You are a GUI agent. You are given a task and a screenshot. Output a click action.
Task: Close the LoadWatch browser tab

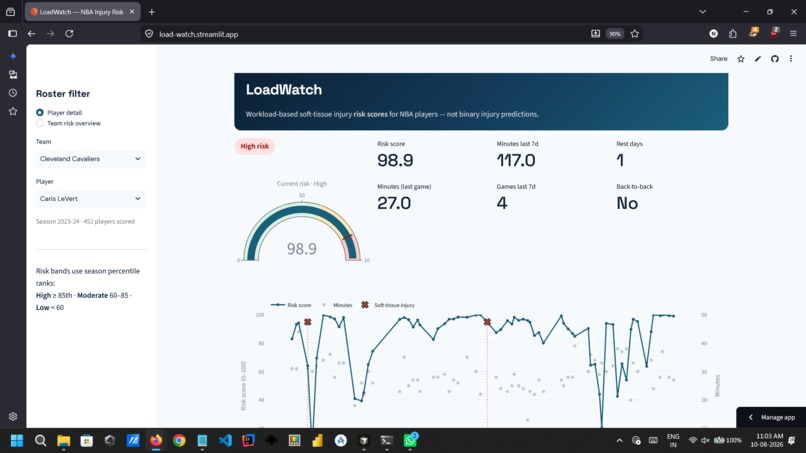coord(132,12)
